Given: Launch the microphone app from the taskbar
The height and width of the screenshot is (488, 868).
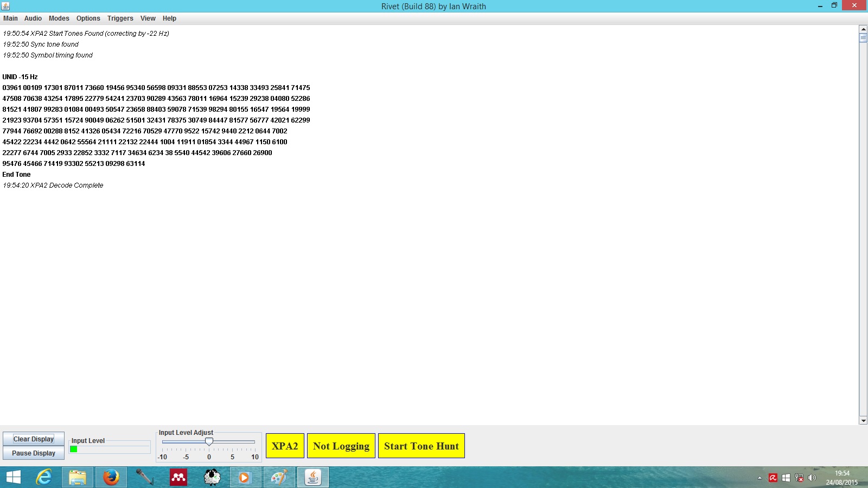Looking at the screenshot, I should [144, 477].
